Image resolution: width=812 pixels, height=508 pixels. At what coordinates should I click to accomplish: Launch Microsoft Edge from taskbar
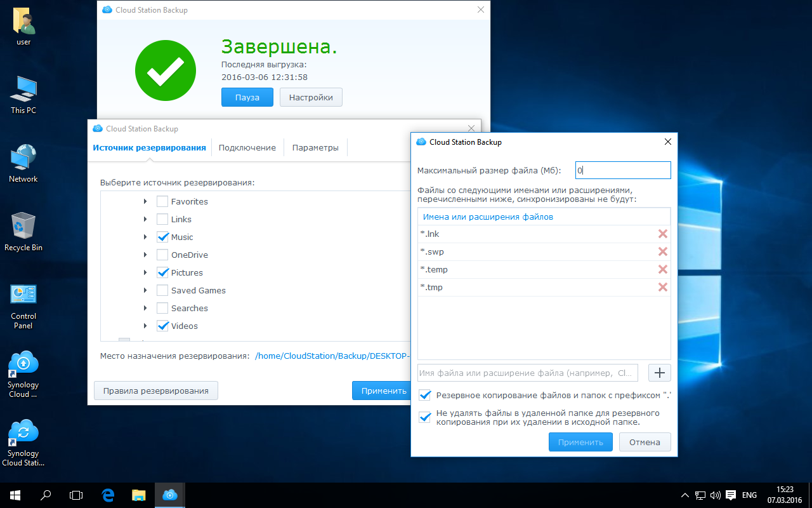(x=108, y=495)
